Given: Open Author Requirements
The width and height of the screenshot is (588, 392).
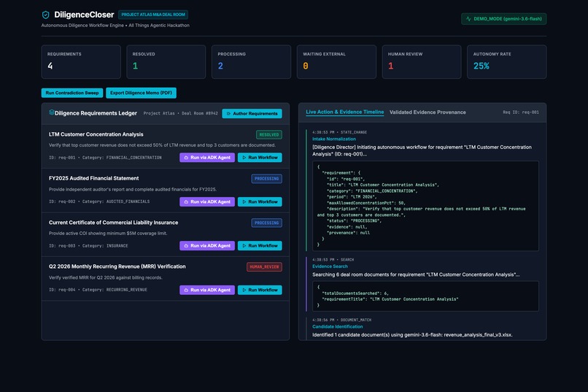Looking at the screenshot, I should [252, 113].
